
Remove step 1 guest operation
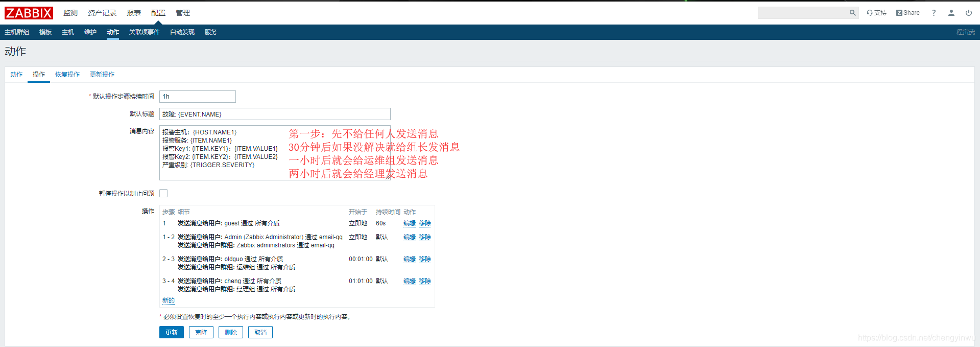point(425,223)
